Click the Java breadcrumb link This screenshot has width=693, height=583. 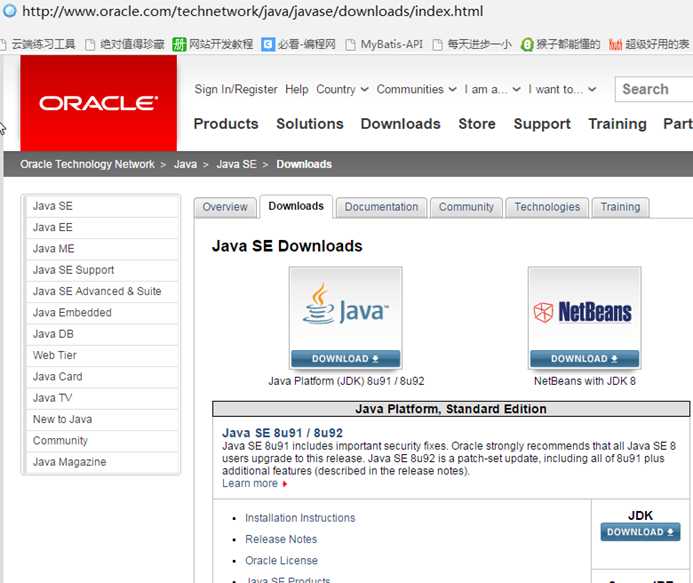tap(185, 164)
